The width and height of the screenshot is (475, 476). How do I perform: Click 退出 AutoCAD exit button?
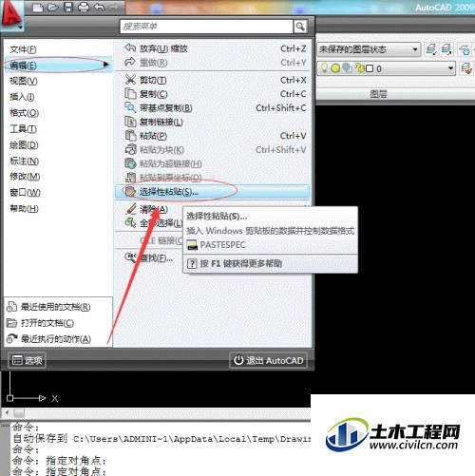pos(268,360)
